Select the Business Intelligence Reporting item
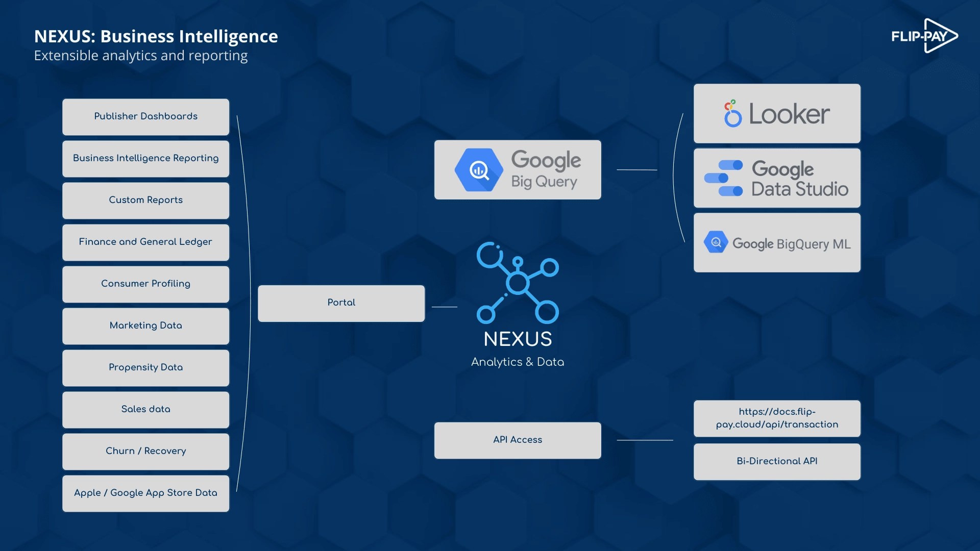The width and height of the screenshot is (980, 551). [145, 158]
